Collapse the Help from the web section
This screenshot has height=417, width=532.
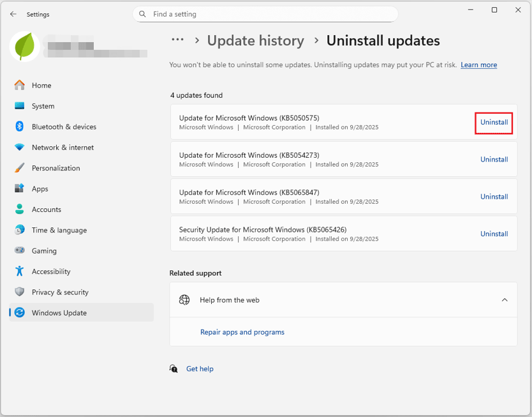505,299
